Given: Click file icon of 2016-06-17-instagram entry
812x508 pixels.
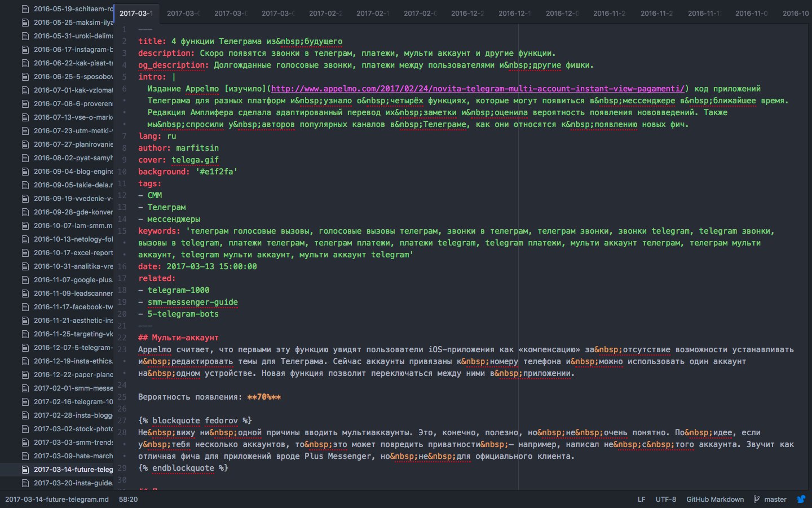Looking at the screenshot, I should pyautogui.click(x=25, y=49).
